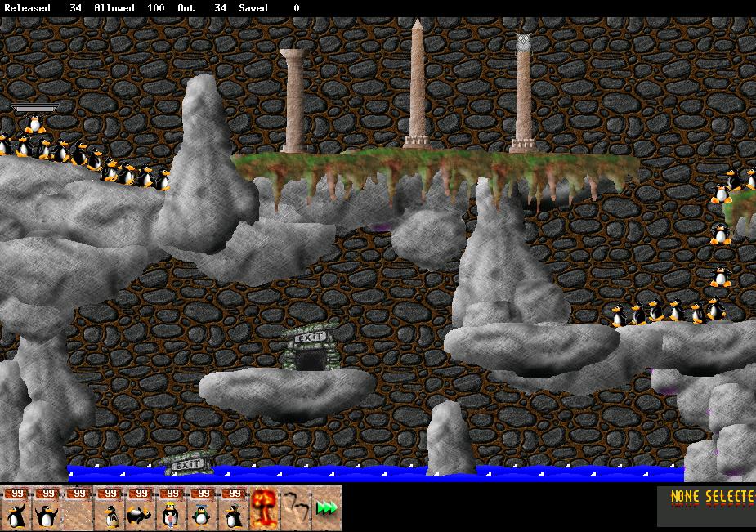Select the Floater penguin with propeller hat

point(202,509)
